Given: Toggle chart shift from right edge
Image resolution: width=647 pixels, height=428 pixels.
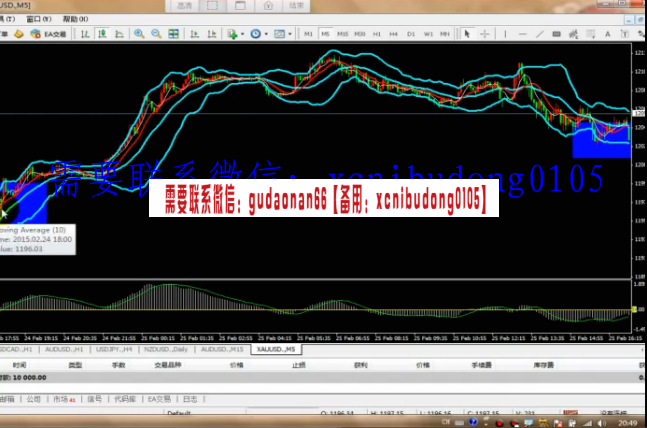Looking at the screenshot, I should click(211, 34).
